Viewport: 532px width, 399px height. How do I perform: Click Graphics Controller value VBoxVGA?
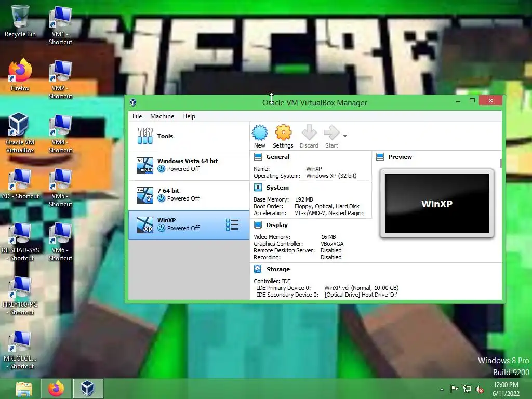coord(332,244)
